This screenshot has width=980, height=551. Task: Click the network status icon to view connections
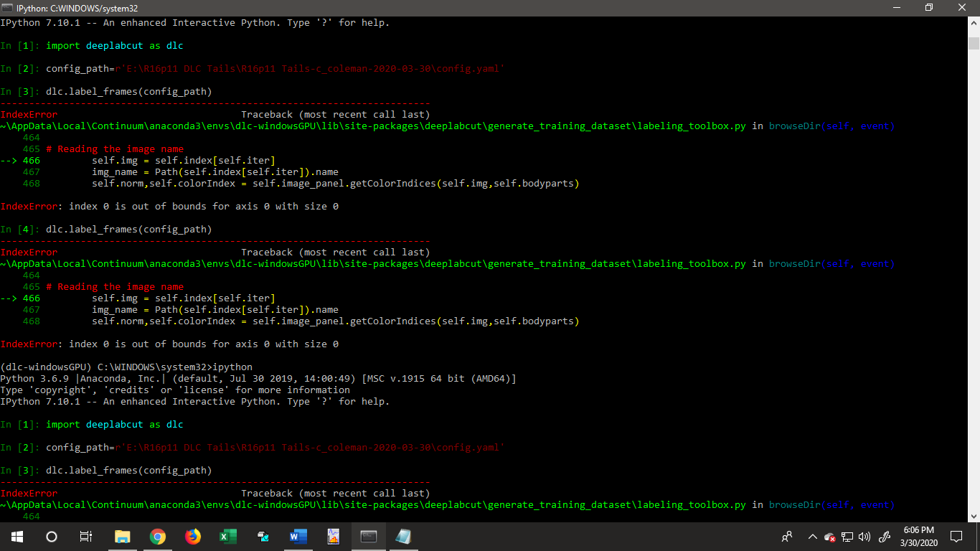pyautogui.click(x=847, y=537)
